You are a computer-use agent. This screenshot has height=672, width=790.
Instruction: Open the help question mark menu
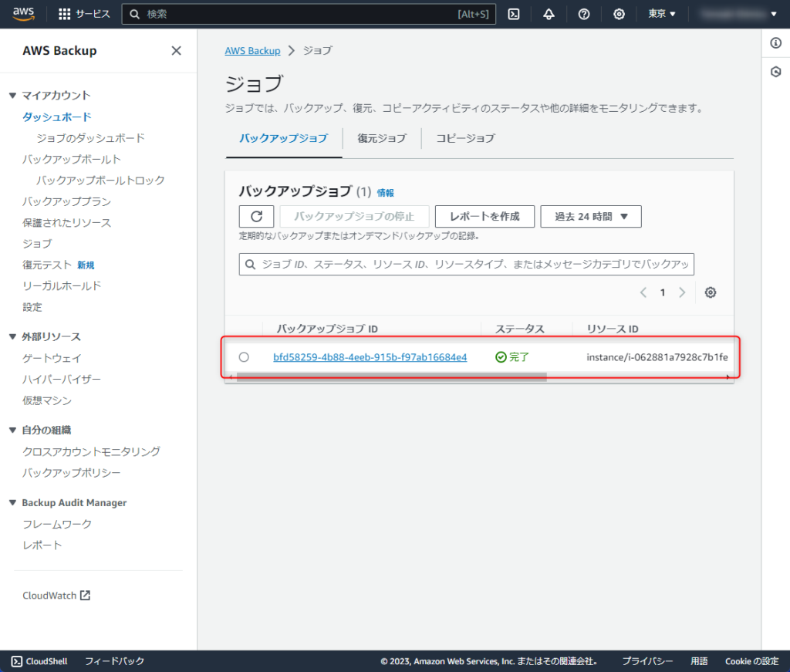point(583,14)
